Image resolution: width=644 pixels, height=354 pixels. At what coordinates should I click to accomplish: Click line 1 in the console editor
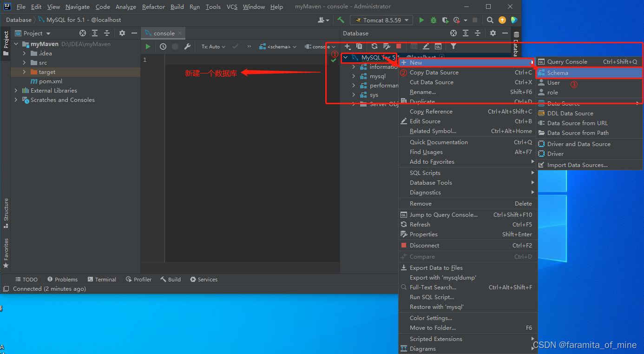[x=252, y=60]
